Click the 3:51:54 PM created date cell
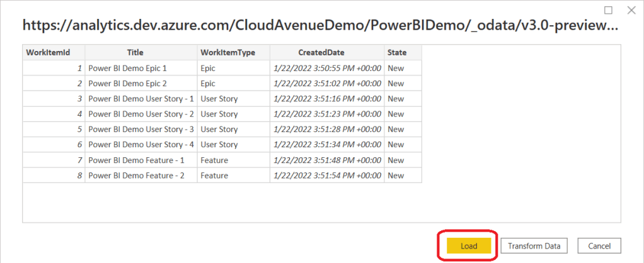The width and height of the screenshot is (644, 263). click(x=327, y=176)
